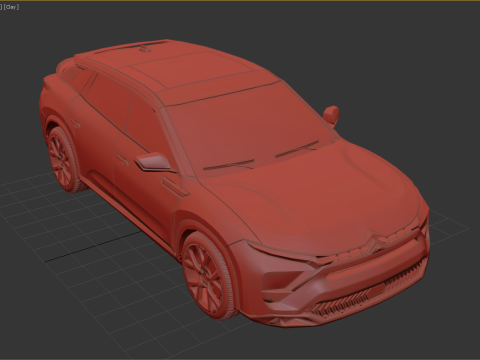Click the passenger-side mirror on the car model
The image size is (480, 360).
click(x=331, y=115)
